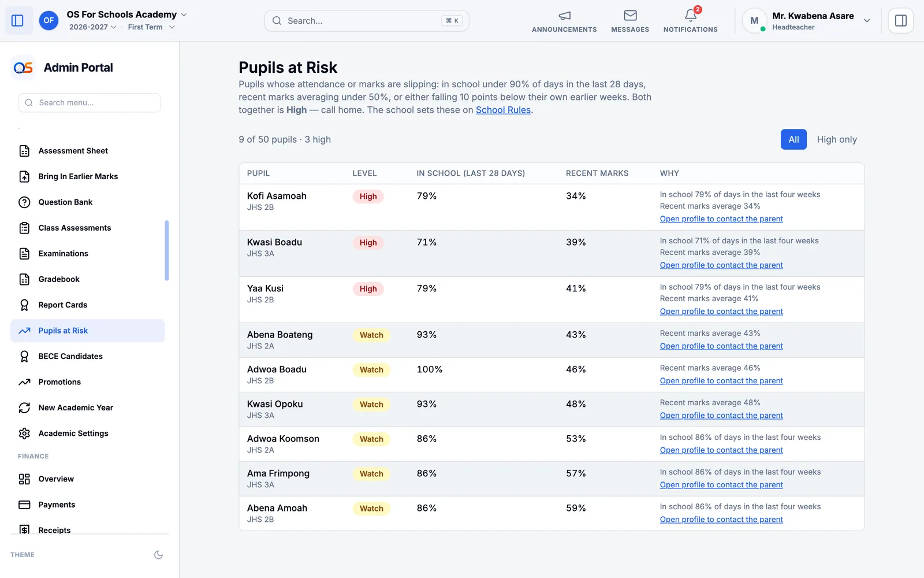The image size is (924, 578).
Task: Open the 2026-2027 academic year dropdown
Action: (x=93, y=27)
